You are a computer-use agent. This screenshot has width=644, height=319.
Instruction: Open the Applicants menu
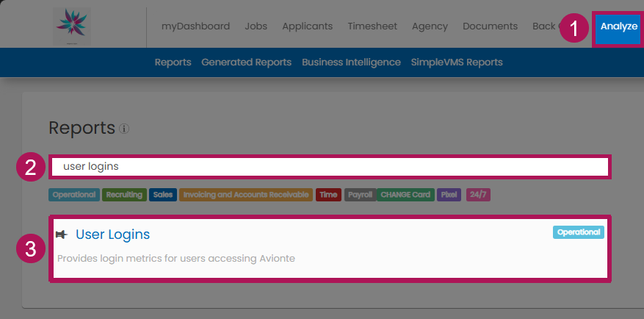(307, 26)
